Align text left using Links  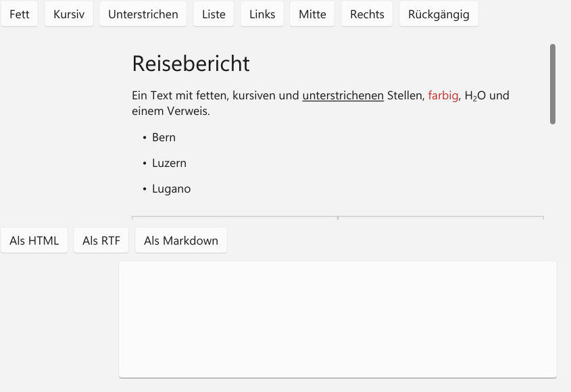pos(262,14)
